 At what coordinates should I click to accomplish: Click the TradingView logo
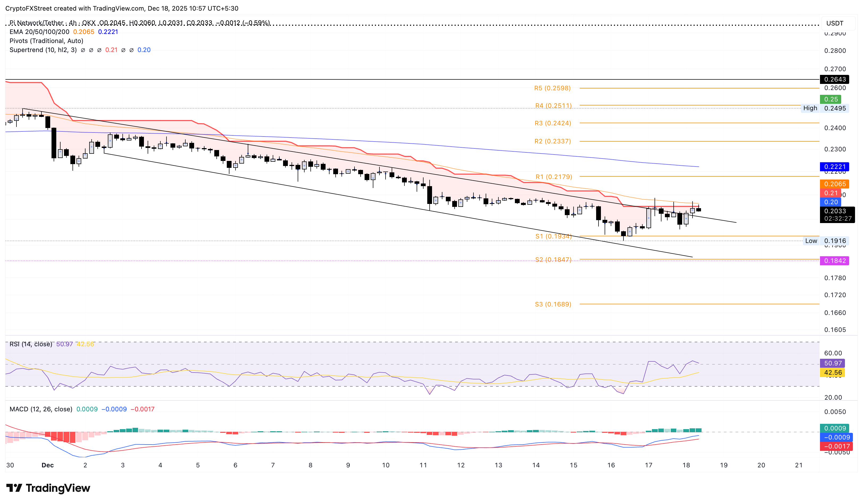click(x=48, y=488)
